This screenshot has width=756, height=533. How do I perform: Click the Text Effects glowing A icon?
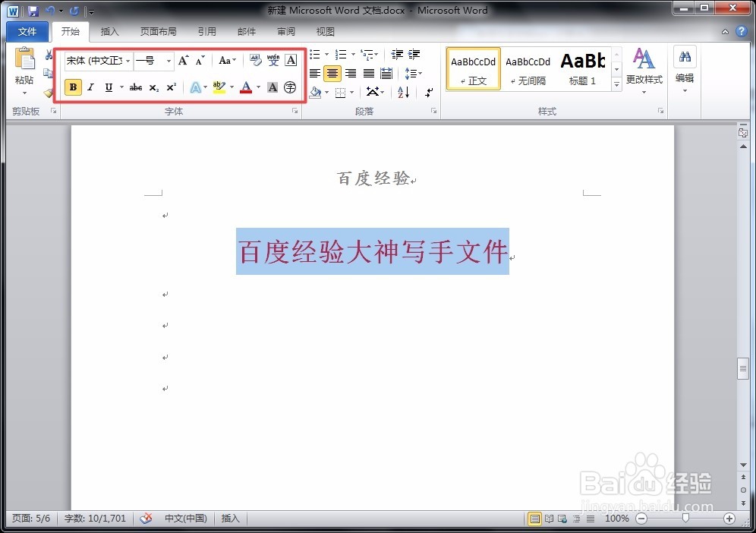pyautogui.click(x=195, y=87)
